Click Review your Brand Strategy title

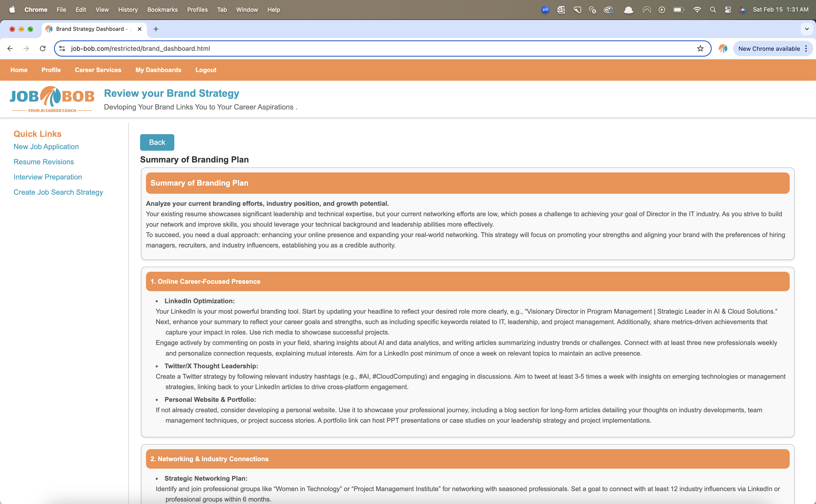(172, 93)
